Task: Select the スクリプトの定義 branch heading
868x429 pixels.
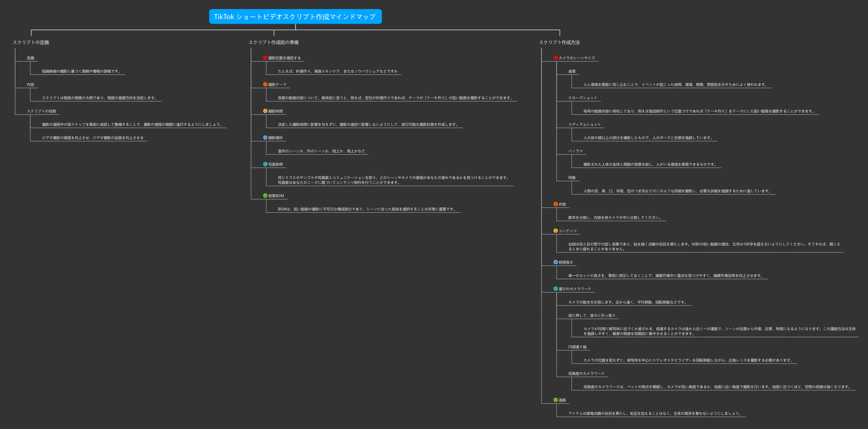Action: pyautogui.click(x=31, y=43)
